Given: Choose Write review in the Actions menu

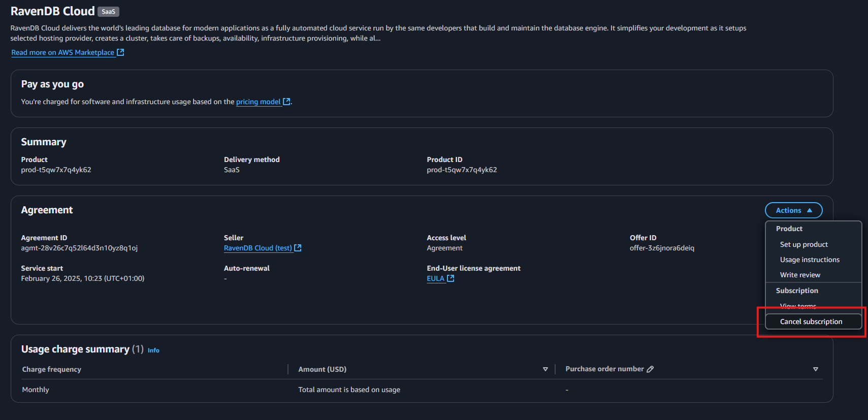Looking at the screenshot, I should pyautogui.click(x=800, y=275).
